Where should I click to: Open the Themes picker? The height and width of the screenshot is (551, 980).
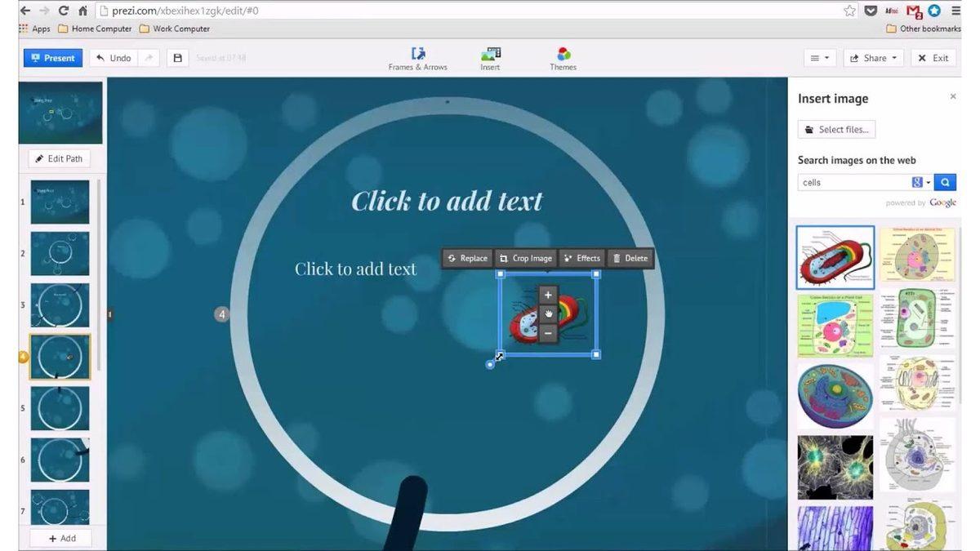click(562, 57)
